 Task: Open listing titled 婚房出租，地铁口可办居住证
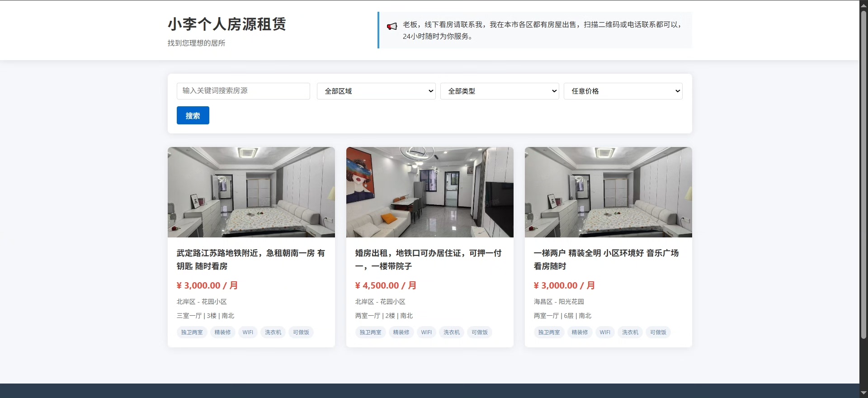coord(429,260)
